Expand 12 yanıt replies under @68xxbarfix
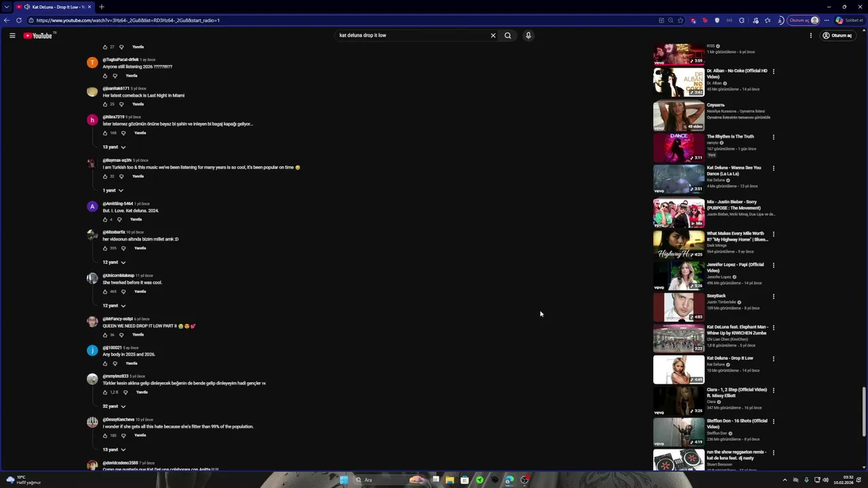868x488 pixels. pos(113,262)
